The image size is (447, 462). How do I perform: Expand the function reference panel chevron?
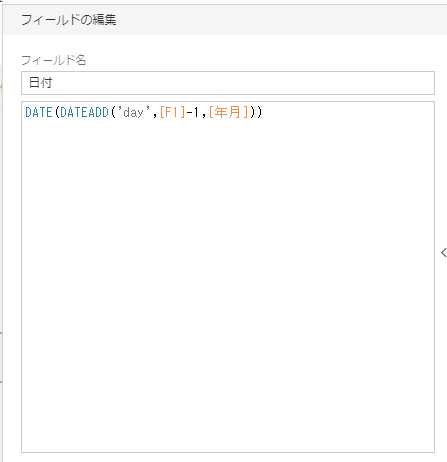pos(443,253)
